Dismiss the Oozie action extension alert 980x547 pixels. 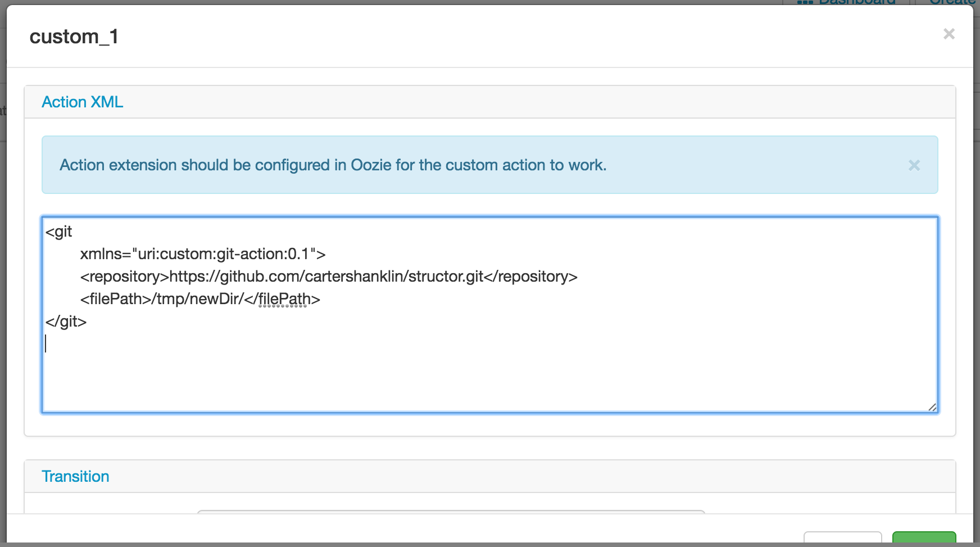[914, 165]
